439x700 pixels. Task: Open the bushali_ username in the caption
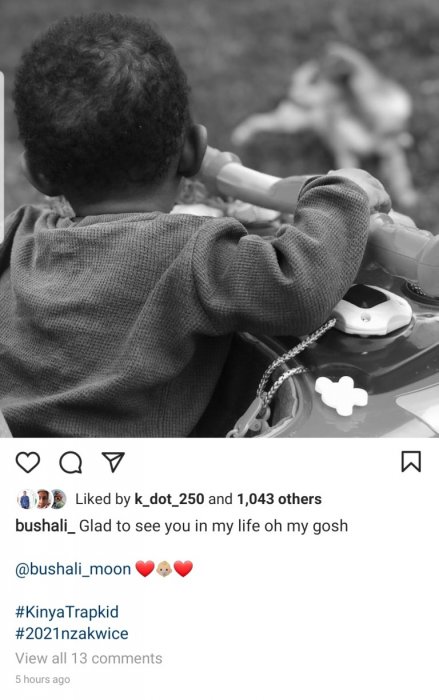tap(46, 526)
